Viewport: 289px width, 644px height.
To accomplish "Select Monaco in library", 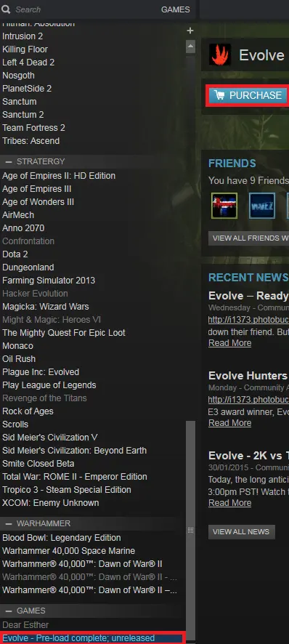I will click(17, 346).
